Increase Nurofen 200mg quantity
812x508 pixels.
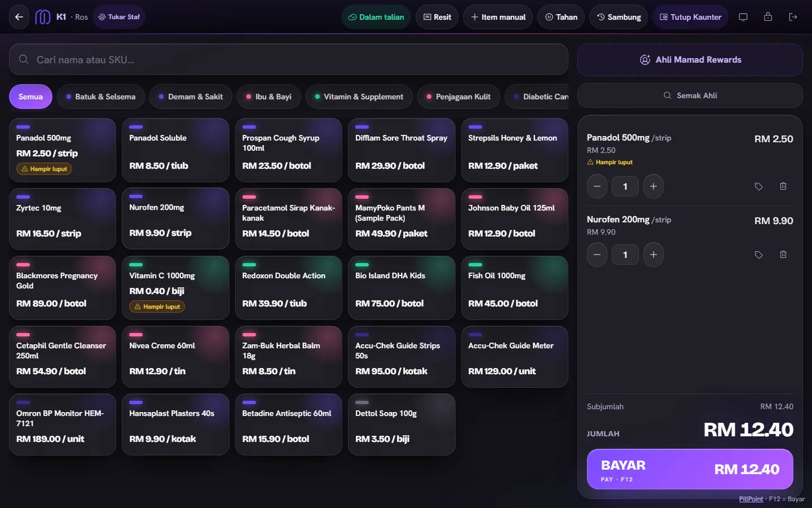[654, 255]
